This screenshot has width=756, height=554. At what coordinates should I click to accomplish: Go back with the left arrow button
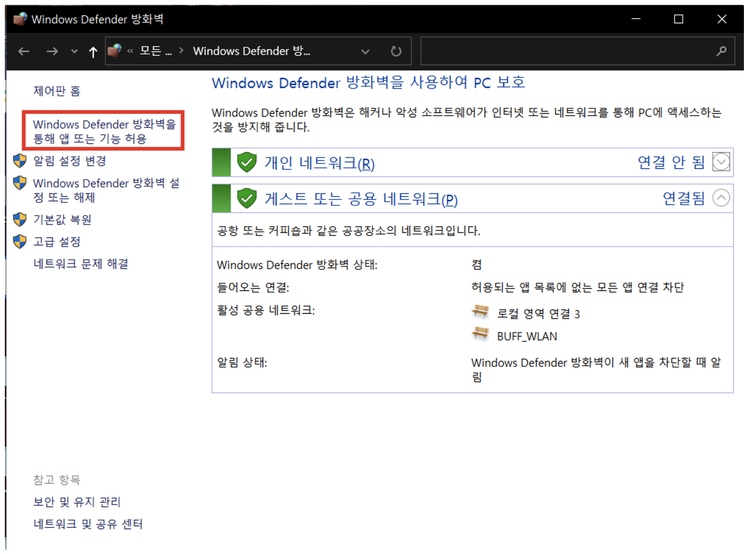[24, 52]
